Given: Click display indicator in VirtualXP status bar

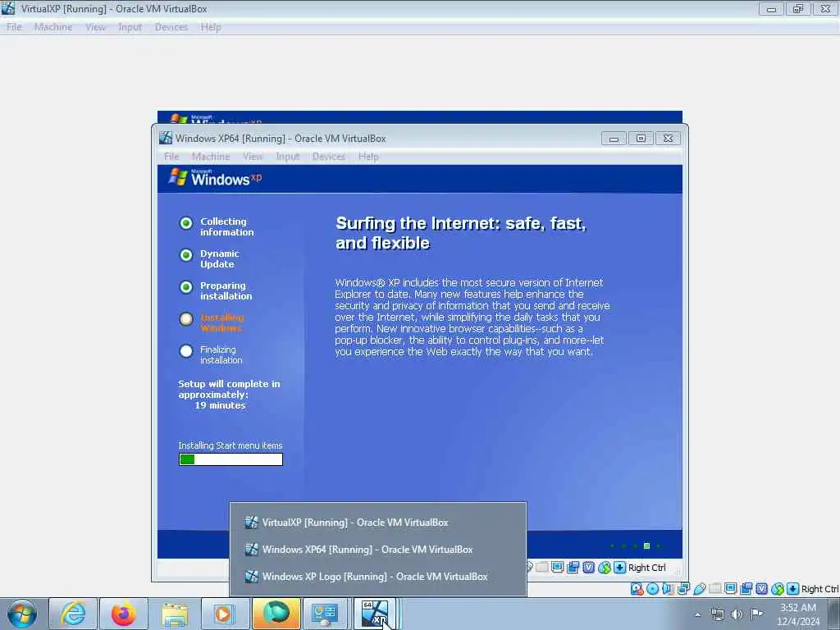Looking at the screenshot, I should (x=730, y=588).
